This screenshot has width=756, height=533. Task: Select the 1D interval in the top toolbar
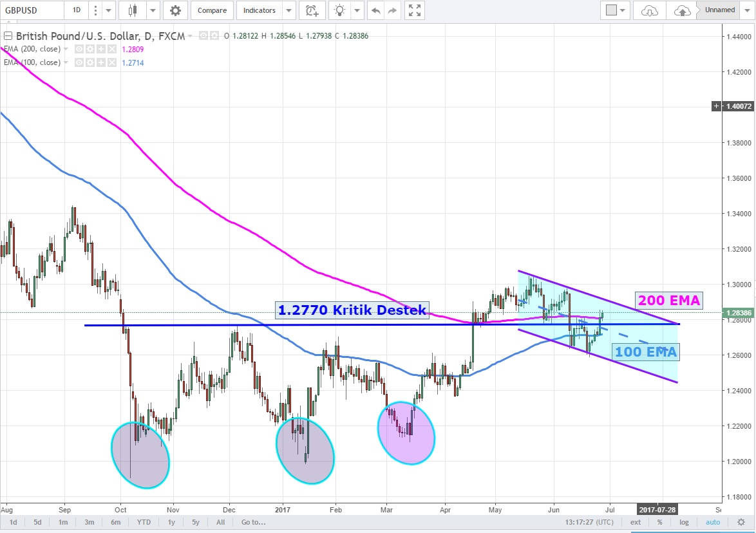pyautogui.click(x=76, y=10)
